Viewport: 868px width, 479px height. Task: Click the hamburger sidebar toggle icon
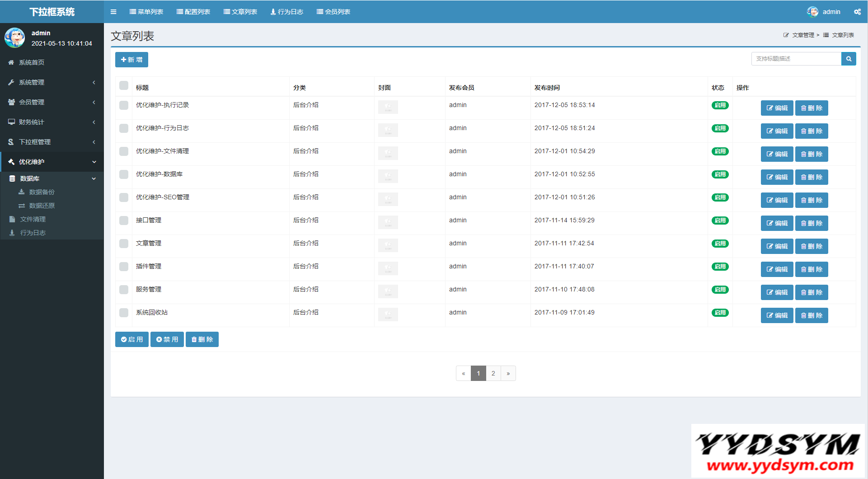113,12
